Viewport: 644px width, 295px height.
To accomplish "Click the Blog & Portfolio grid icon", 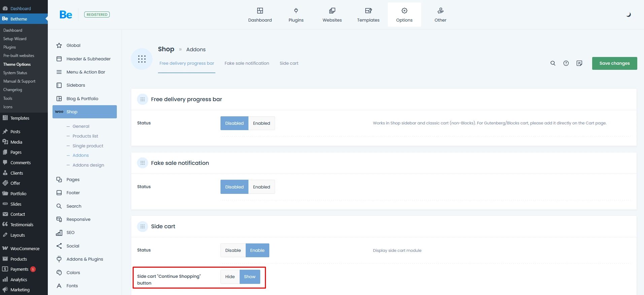I will [x=59, y=99].
